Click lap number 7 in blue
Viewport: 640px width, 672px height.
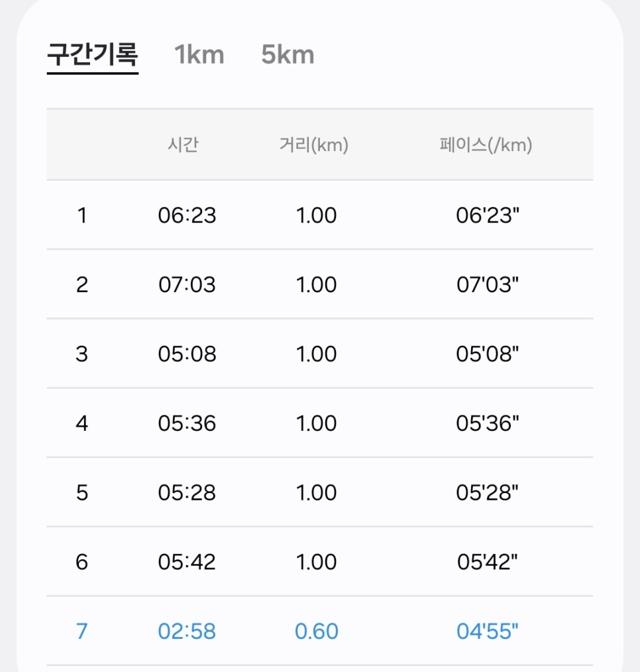tap(81, 632)
